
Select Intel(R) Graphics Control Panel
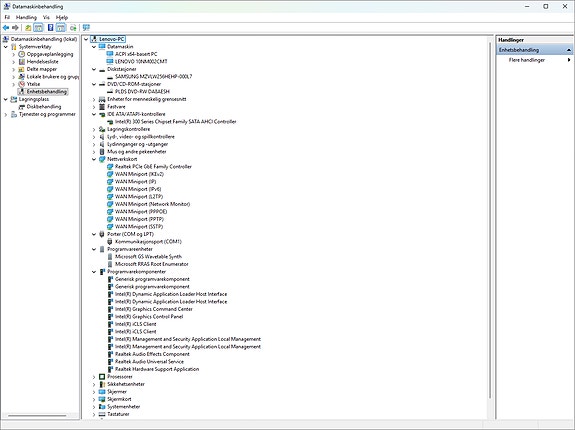(149, 317)
